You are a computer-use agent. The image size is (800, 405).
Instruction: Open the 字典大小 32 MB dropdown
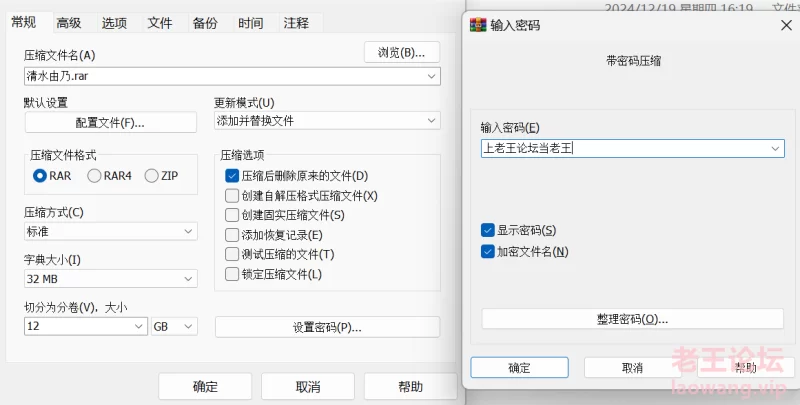(x=111, y=279)
